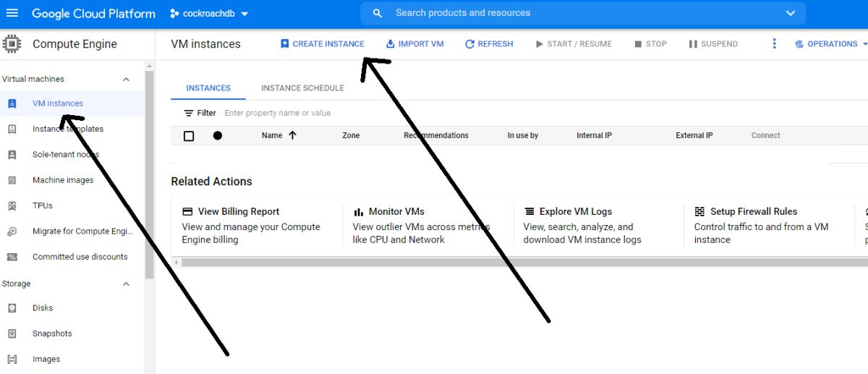Click the Disks sidebar icon
Viewport: 868px width, 374px height.
coord(12,308)
